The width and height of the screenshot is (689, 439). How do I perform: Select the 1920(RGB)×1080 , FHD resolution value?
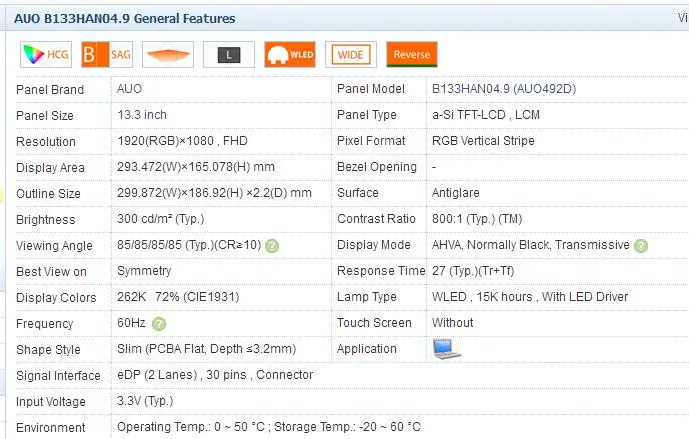(x=182, y=141)
